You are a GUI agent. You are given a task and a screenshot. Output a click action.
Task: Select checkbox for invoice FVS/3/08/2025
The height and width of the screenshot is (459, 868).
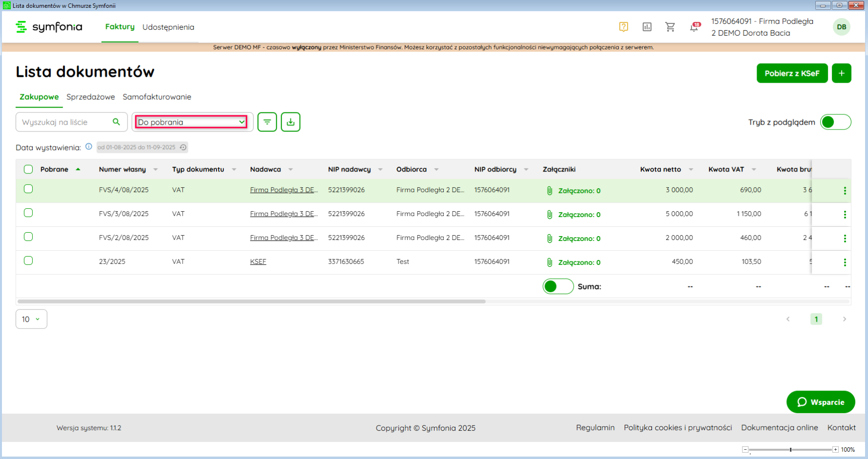tap(28, 213)
